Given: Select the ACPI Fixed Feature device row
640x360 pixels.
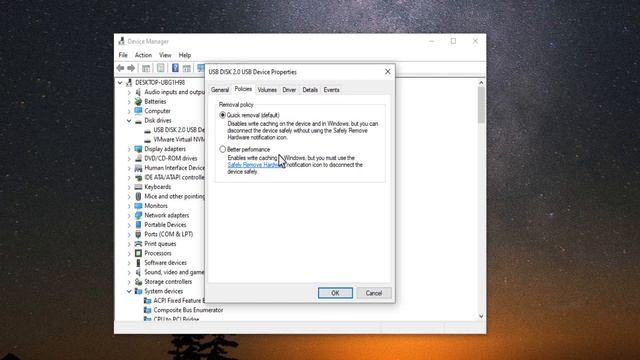Looking at the screenshot, I should [x=174, y=301].
